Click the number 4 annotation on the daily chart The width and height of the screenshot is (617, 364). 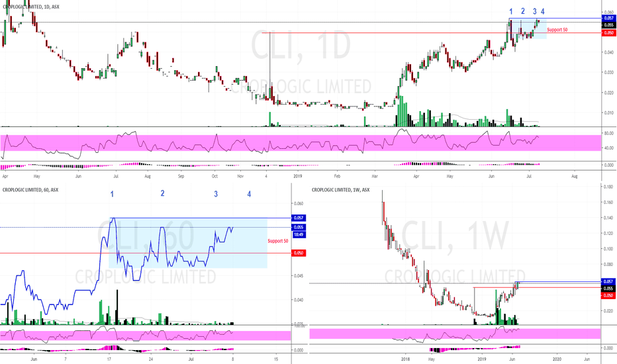pos(543,11)
